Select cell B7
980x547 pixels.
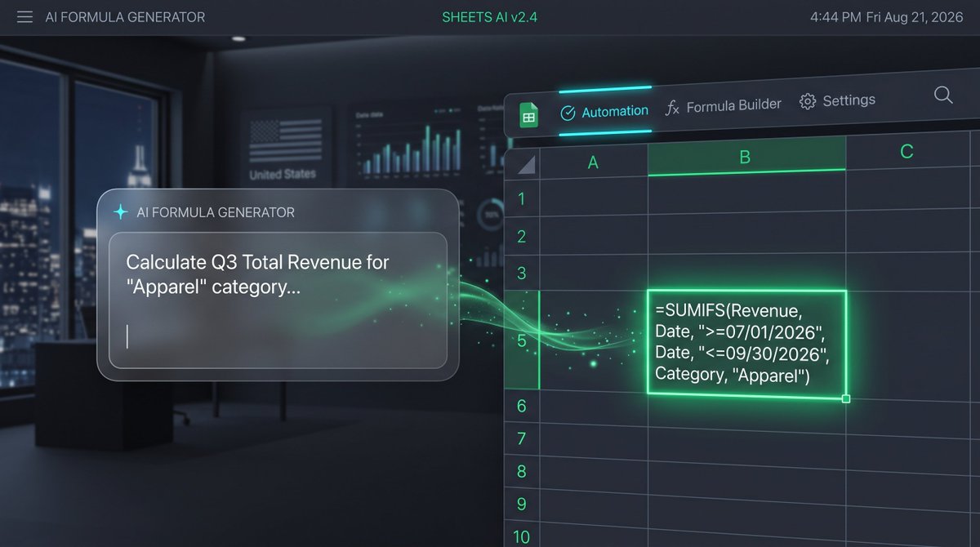click(x=746, y=446)
